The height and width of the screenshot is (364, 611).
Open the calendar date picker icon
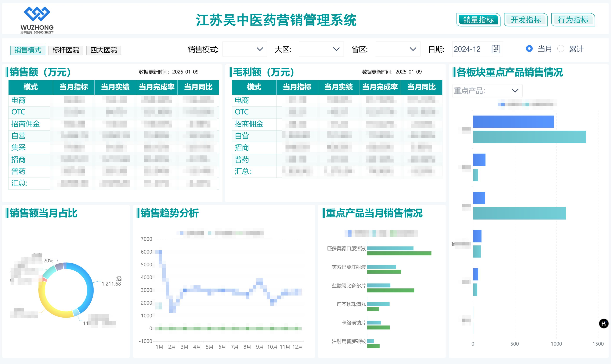tap(496, 49)
